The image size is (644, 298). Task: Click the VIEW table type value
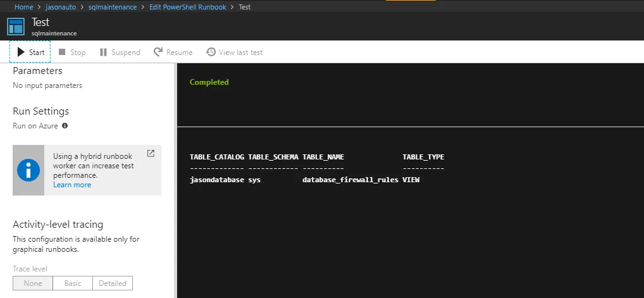tap(411, 180)
